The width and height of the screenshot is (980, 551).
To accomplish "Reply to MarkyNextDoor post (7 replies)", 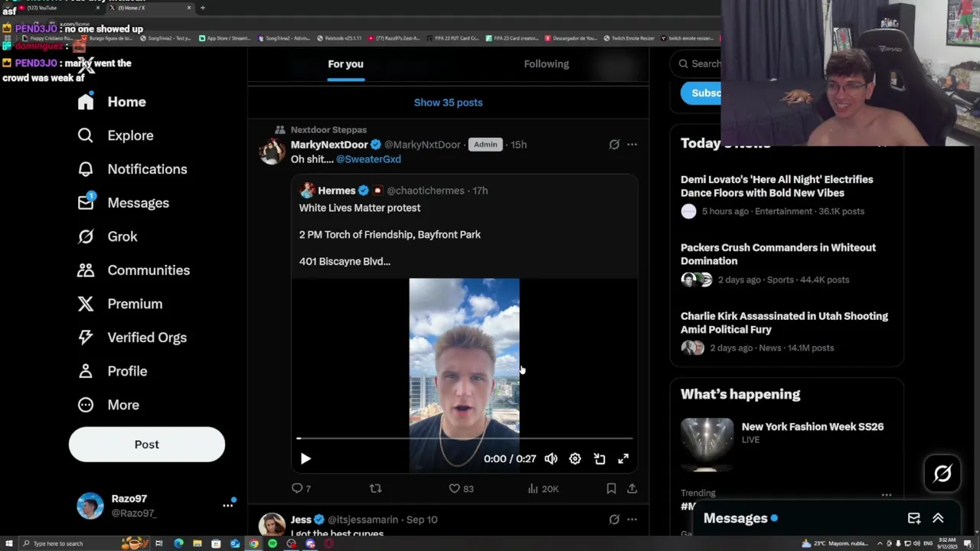I will coord(301,488).
